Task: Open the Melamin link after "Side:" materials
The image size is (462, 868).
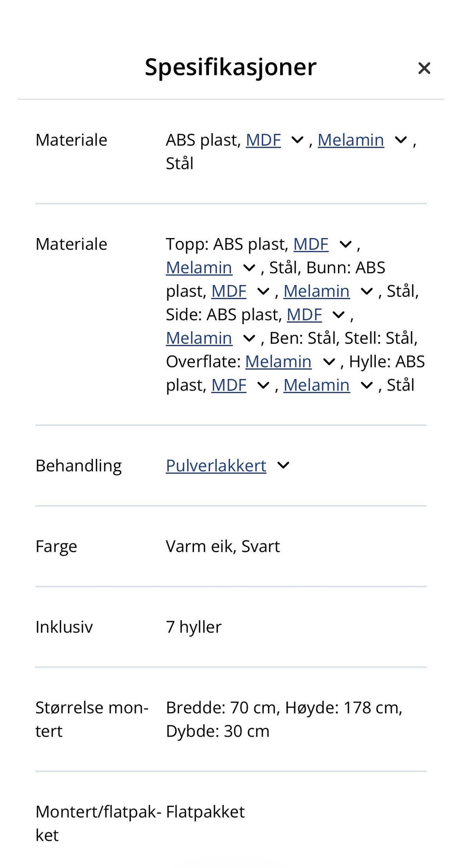Action: click(x=199, y=338)
